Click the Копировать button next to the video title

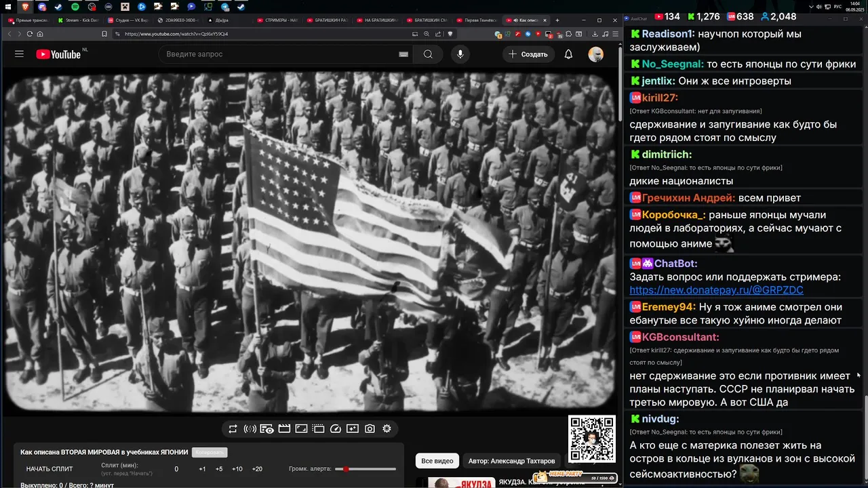click(210, 452)
